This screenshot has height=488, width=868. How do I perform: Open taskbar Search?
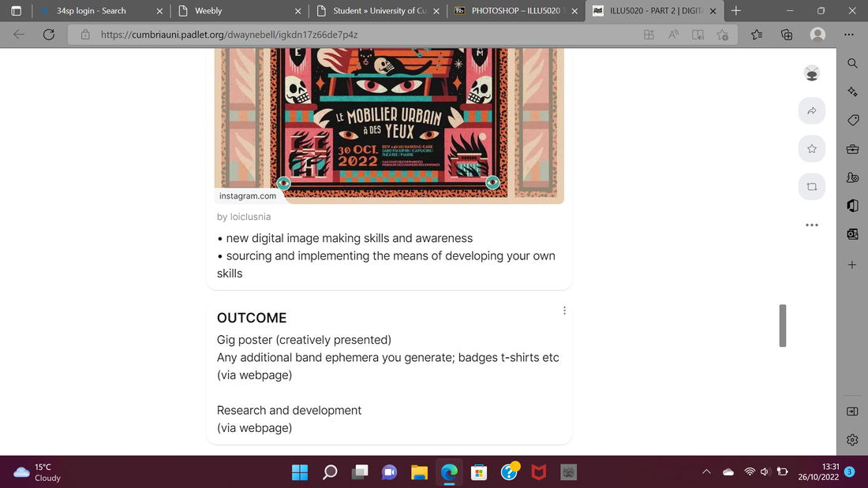(x=330, y=472)
